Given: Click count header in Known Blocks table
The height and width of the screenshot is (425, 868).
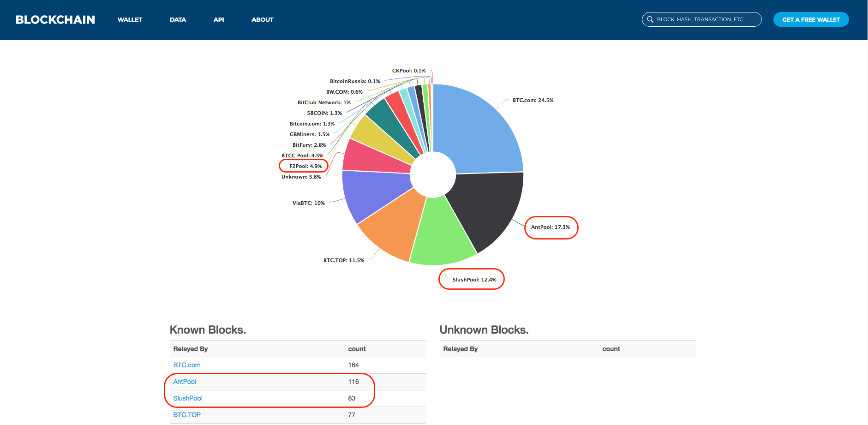Looking at the screenshot, I should 357,349.
